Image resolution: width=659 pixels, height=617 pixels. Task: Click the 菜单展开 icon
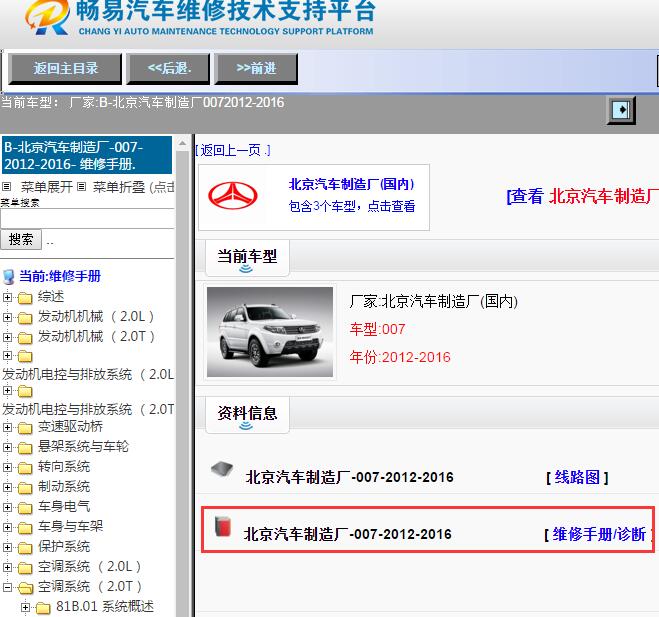tap(6, 186)
